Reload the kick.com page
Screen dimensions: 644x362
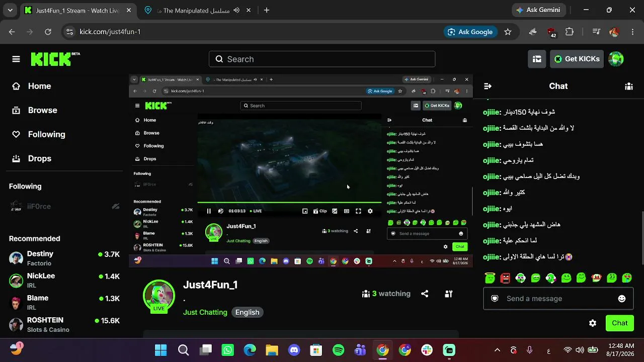(48, 32)
